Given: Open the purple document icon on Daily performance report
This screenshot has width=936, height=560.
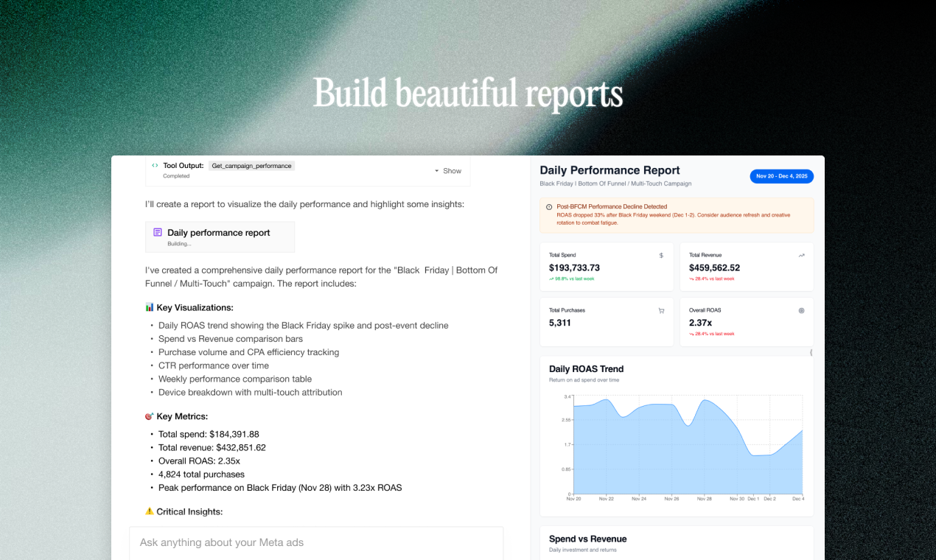Looking at the screenshot, I should pyautogui.click(x=157, y=231).
